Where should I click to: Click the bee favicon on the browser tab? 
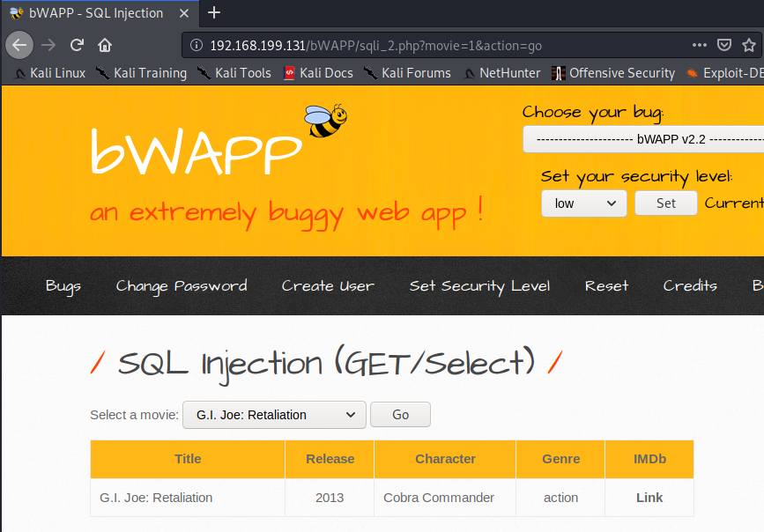pyautogui.click(x=17, y=13)
